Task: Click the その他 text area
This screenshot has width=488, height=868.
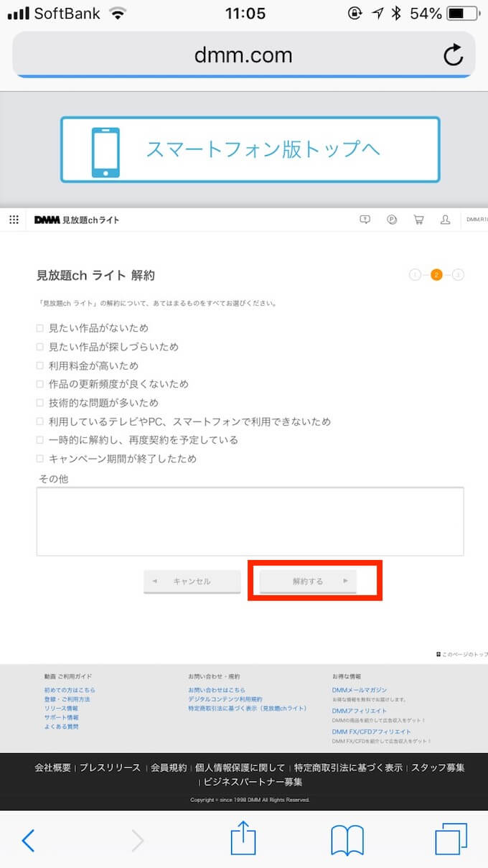Action: pos(250,521)
